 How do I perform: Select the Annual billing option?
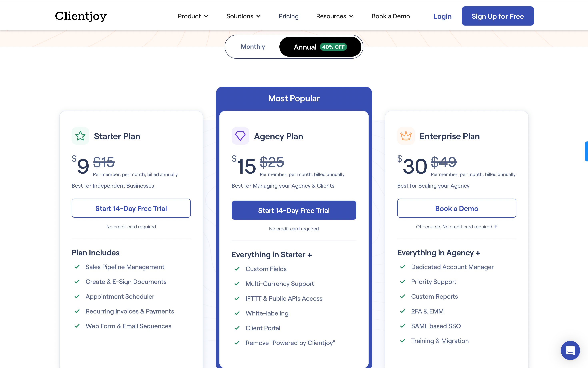[x=305, y=47]
